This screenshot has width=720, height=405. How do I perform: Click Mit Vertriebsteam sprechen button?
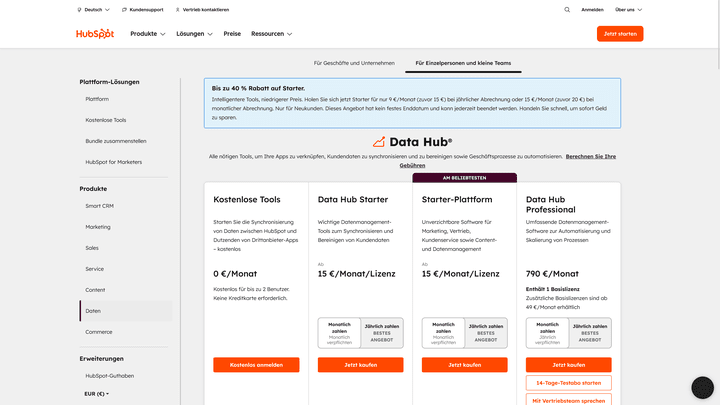568,399
